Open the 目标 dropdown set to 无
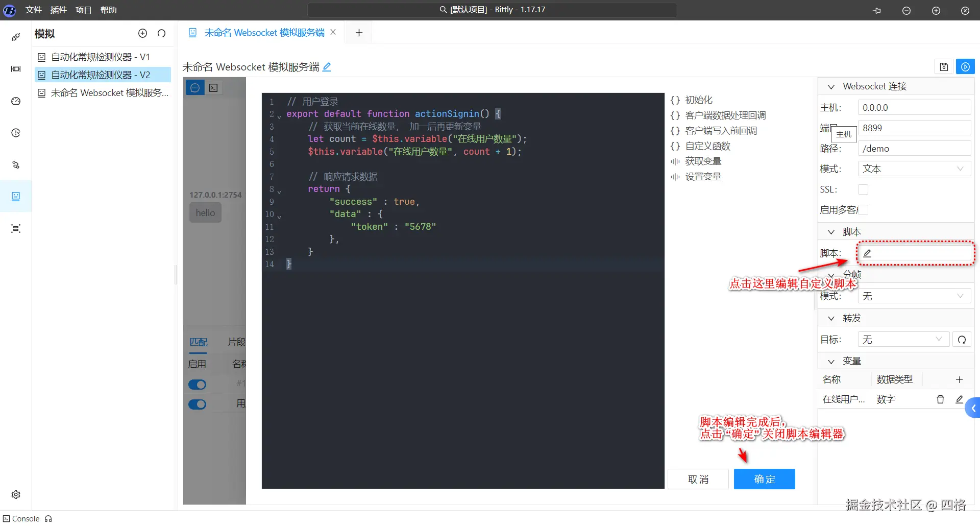980x526 pixels. pos(903,340)
